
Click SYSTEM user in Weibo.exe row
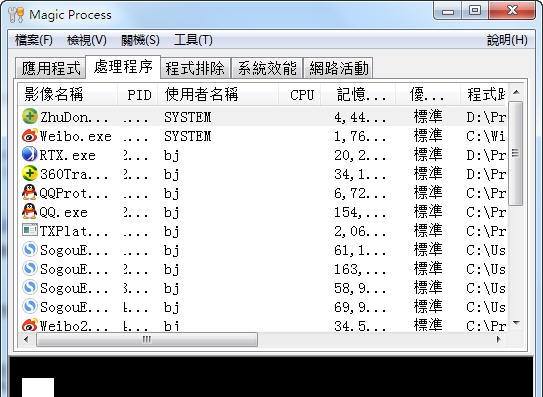(187, 136)
